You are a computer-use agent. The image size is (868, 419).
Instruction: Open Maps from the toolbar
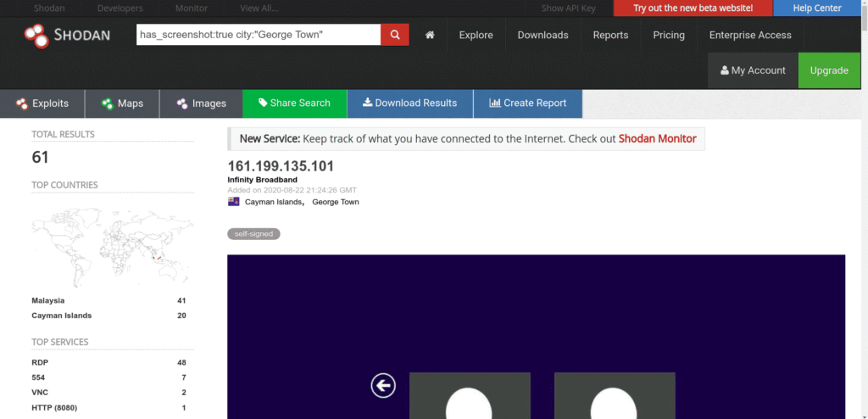122,103
